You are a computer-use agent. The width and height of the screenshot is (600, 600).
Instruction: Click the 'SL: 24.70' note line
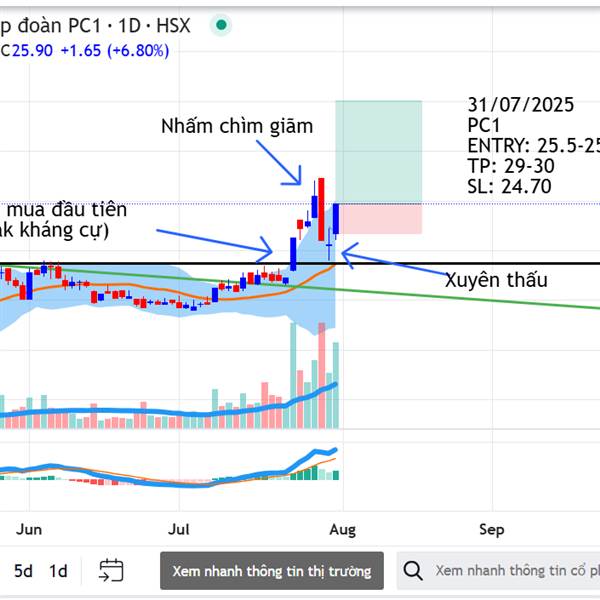(x=509, y=186)
